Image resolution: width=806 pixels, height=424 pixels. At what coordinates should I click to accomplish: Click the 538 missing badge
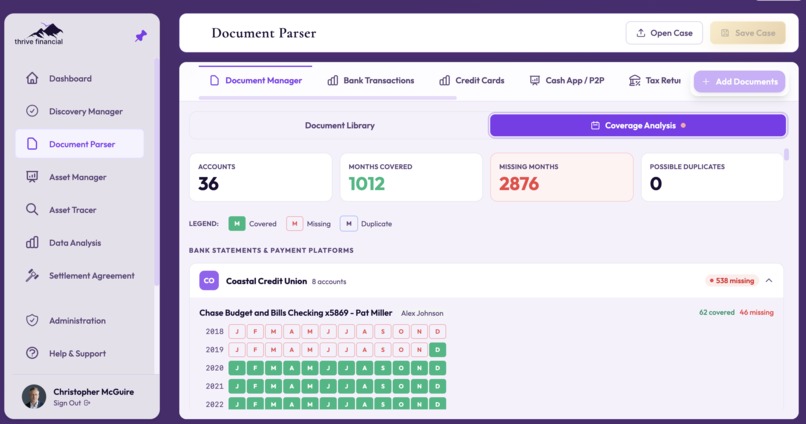pyautogui.click(x=731, y=281)
